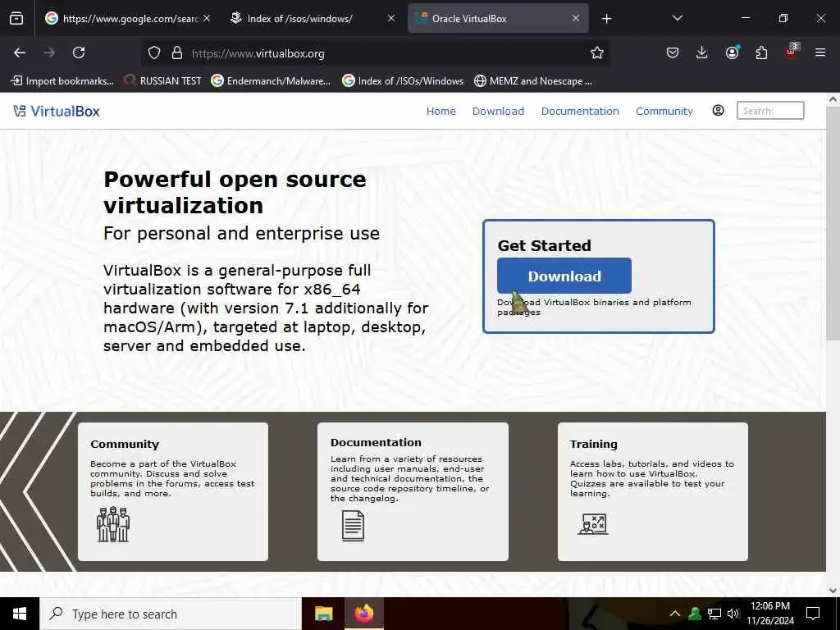Open the Community card heading

(125, 444)
